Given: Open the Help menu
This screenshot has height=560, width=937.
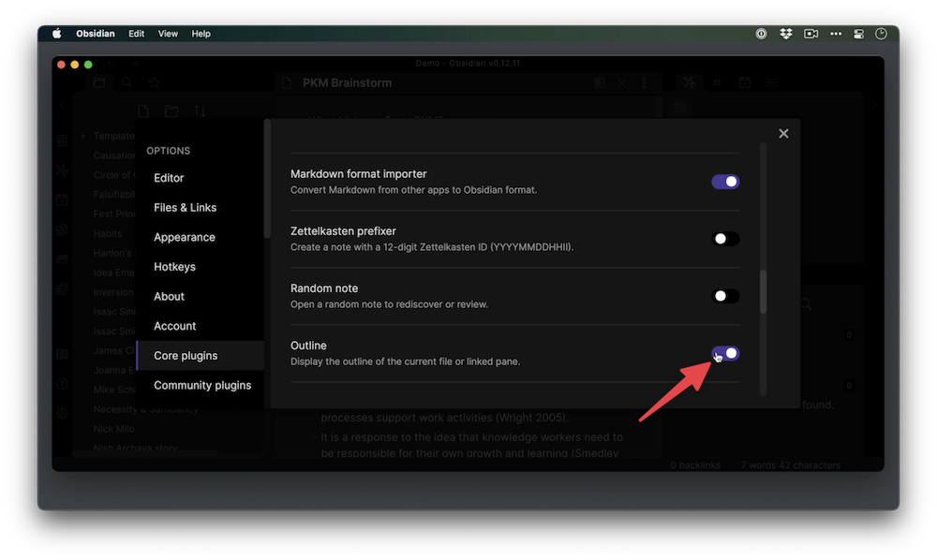Looking at the screenshot, I should coord(201,34).
